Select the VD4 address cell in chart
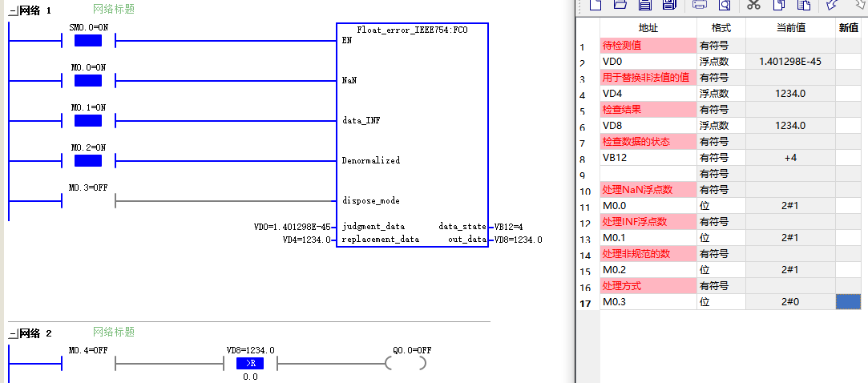 648,94
